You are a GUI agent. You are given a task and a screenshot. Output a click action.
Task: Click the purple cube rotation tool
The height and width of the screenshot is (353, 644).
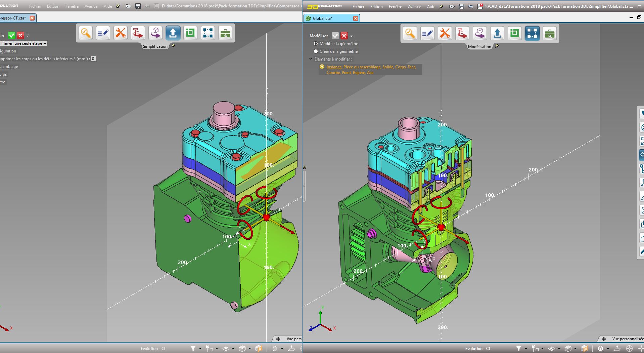480,33
